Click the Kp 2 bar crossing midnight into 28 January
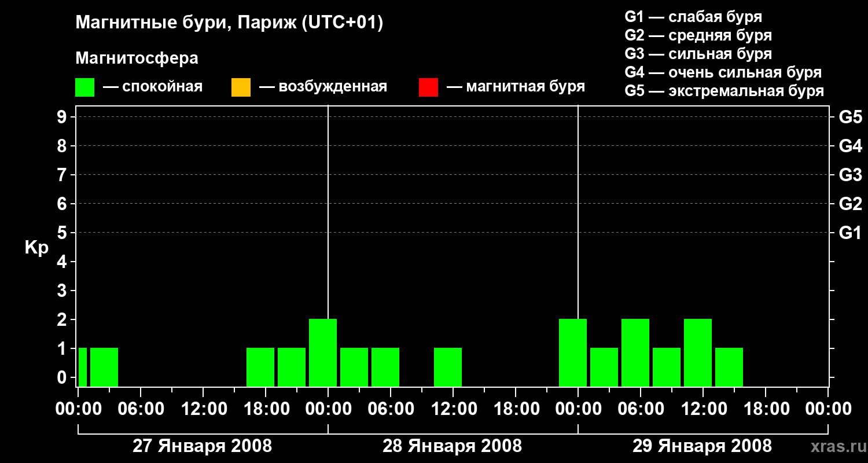The image size is (868, 463). (x=323, y=352)
